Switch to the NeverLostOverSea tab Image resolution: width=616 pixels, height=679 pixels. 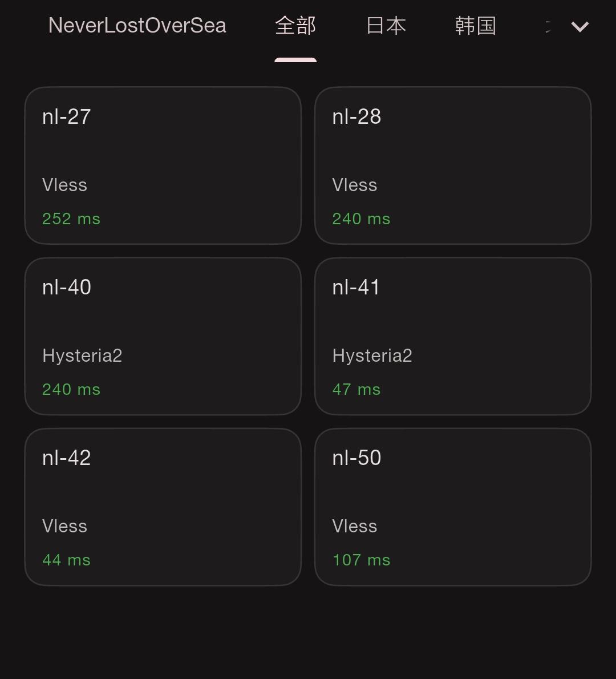[x=137, y=26]
